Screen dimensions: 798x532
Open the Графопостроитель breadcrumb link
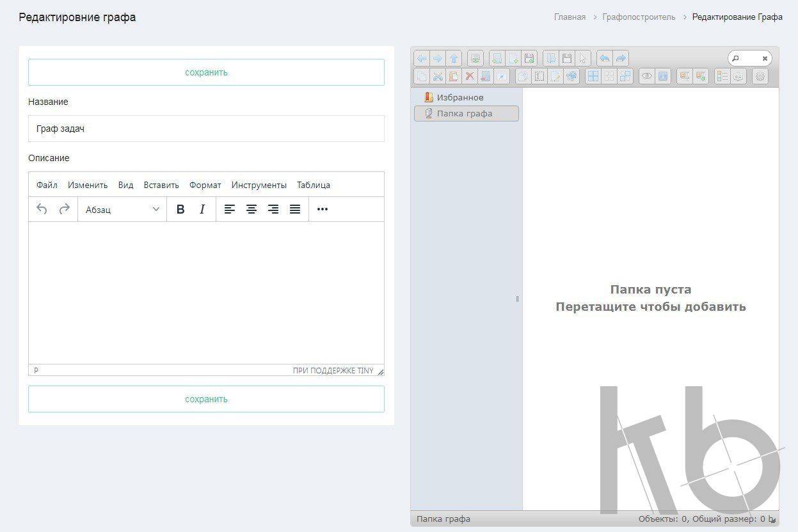tap(639, 17)
